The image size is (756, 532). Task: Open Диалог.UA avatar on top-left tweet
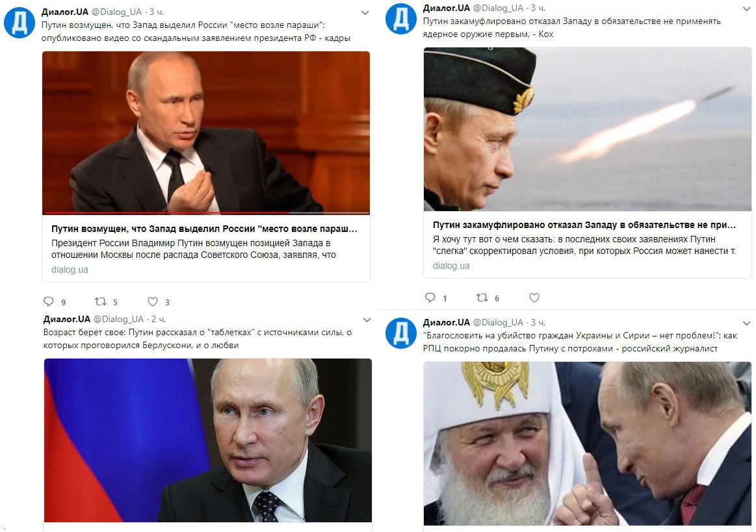tap(20, 22)
